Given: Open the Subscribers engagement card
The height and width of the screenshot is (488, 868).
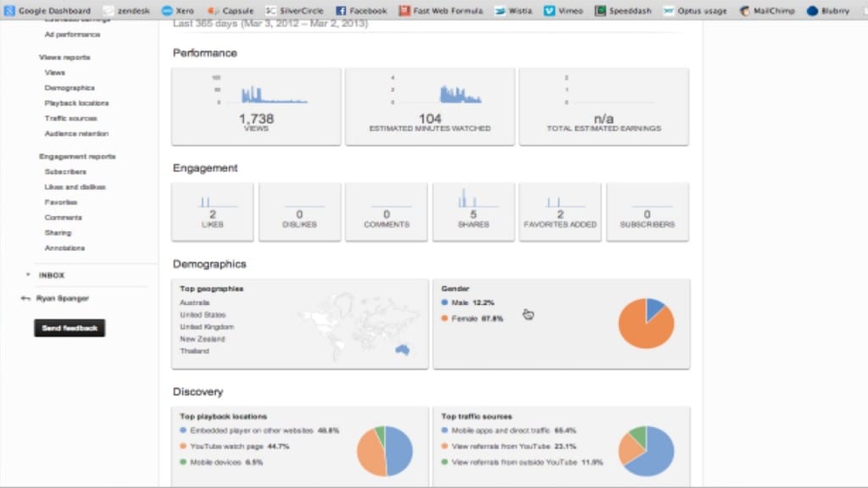Looking at the screenshot, I should [x=647, y=213].
